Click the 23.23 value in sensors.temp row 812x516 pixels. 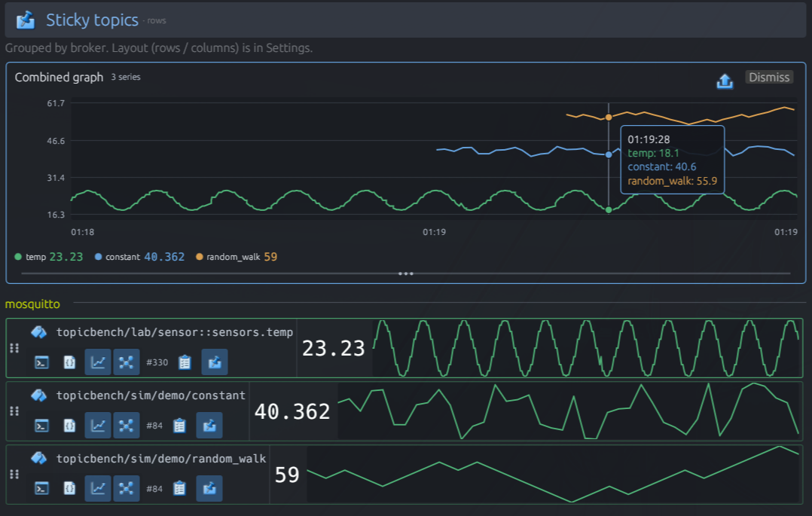[x=334, y=349]
